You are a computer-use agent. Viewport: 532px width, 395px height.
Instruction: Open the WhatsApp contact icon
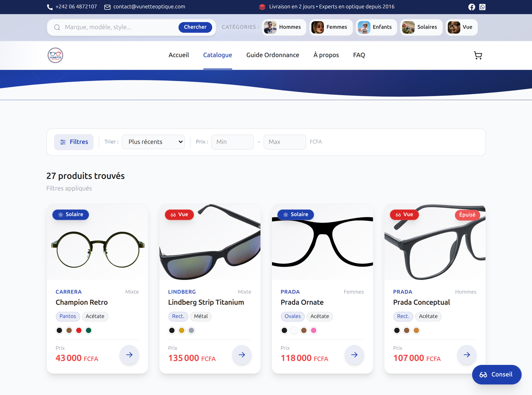click(482, 7)
